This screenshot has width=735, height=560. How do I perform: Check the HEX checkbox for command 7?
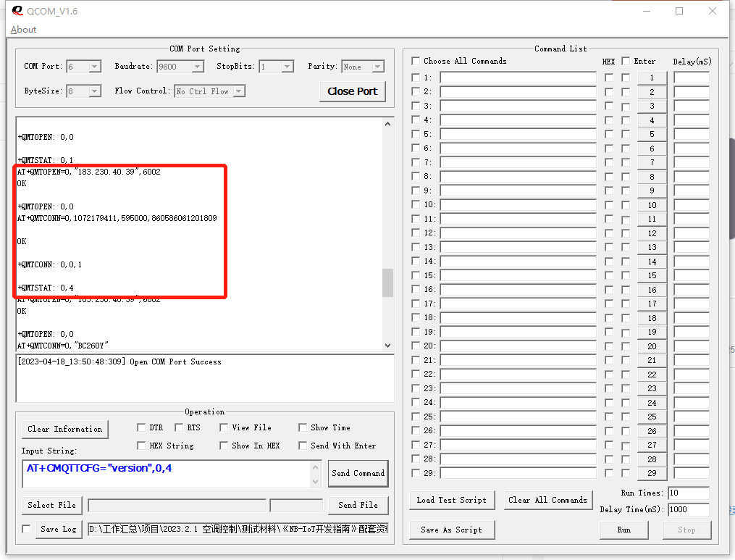[x=609, y=163]
